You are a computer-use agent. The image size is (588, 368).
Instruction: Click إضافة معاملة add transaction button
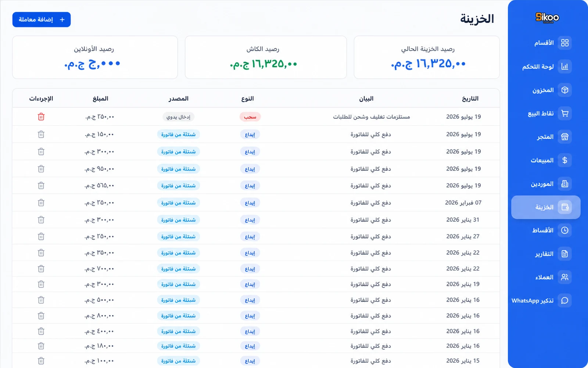click(x=42, y=20)
